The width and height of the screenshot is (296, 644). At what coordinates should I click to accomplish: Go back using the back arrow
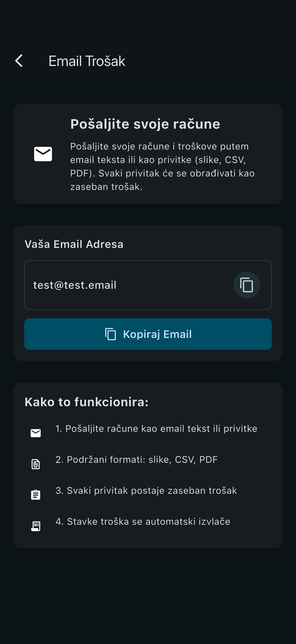pyautogui.click(x=19, y=61)
